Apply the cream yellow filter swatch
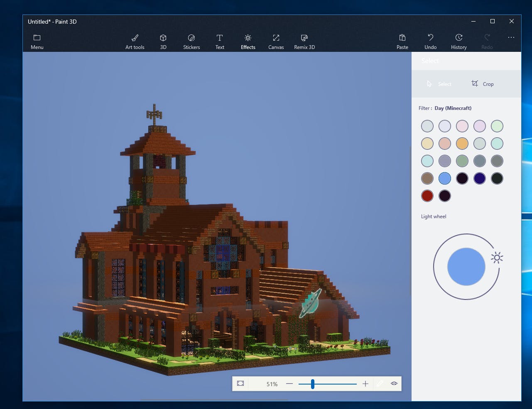Image resolution: width=532 pixels, height=409 pixels. [427, 144]
